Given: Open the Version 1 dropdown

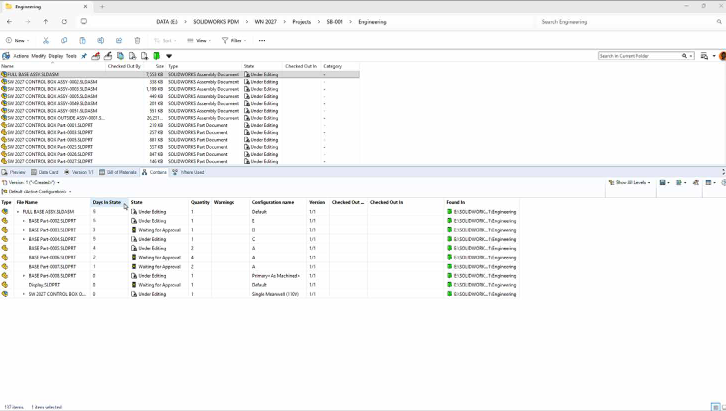Looking at the screenshot, I should [31, 183].
